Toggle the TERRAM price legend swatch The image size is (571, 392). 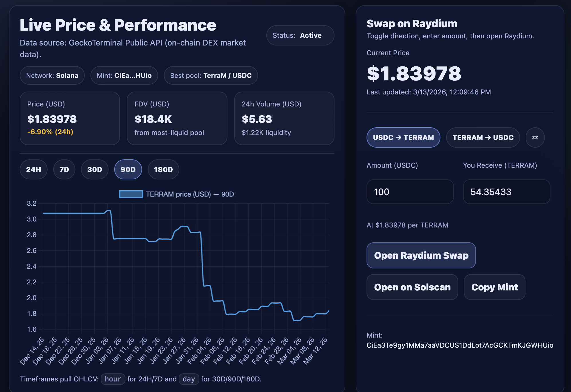tap(131, 194)
